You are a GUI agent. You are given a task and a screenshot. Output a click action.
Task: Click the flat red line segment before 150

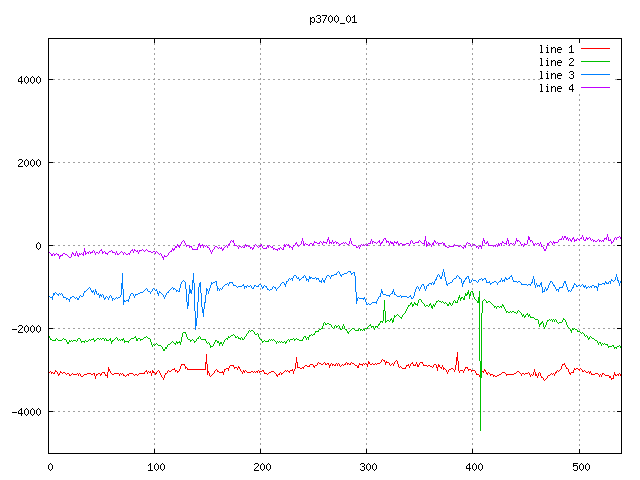(x=196, y=369)
